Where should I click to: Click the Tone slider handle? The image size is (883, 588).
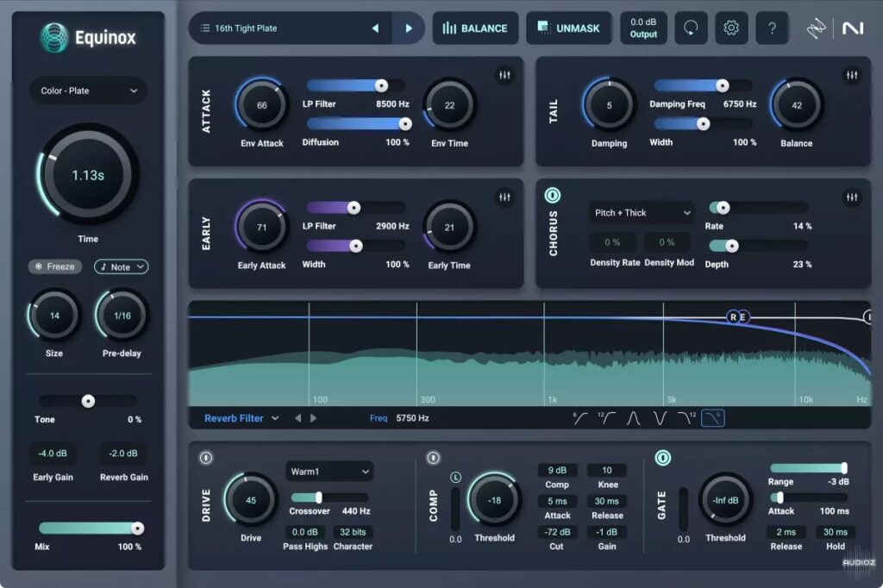click(88, 401)
